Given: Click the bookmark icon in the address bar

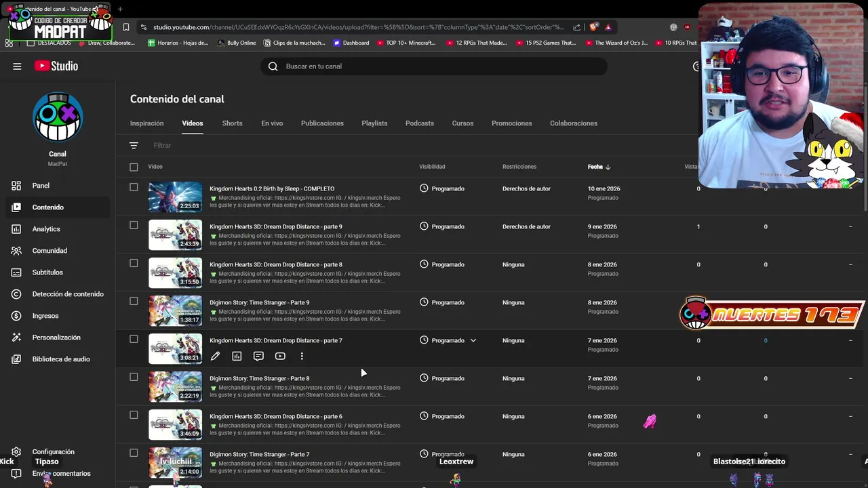Looking at the screenshot, I should pos(126,27).
